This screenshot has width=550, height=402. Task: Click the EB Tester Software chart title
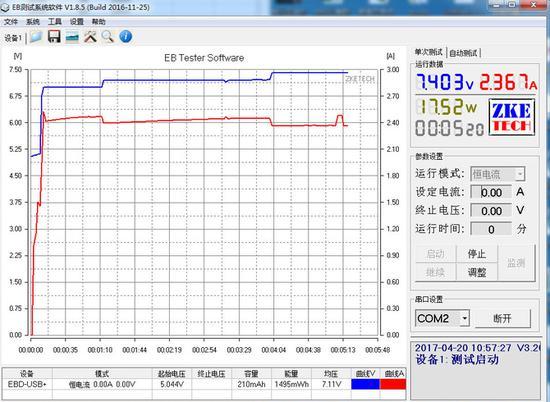pyautogui.click(x=204, y=58)
